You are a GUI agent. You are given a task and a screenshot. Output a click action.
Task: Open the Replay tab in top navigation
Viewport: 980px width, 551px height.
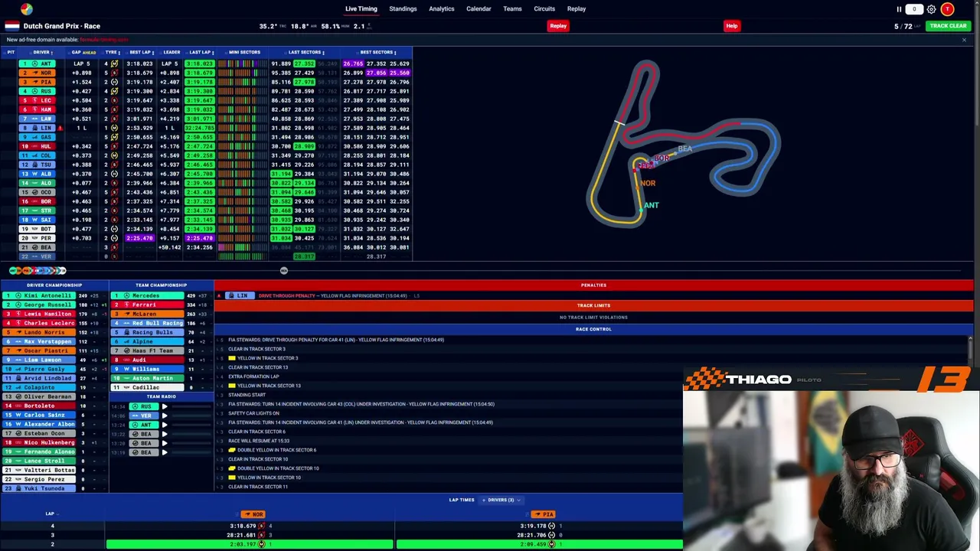point(577,9)
